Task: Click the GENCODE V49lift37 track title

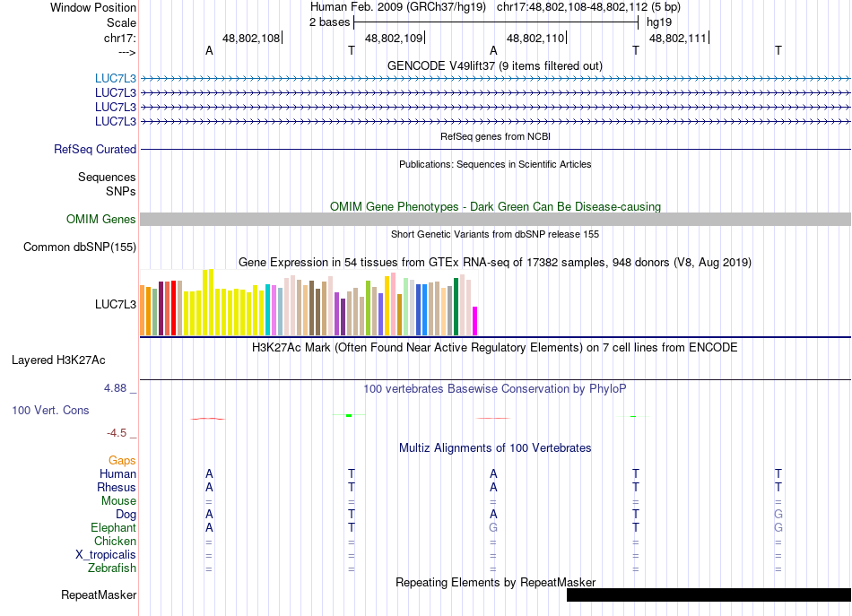Action: [x=494, y=65]
